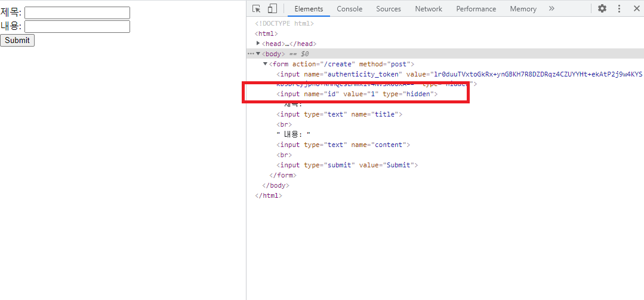Focus the 제목 title text field

(x=77, y=13)
